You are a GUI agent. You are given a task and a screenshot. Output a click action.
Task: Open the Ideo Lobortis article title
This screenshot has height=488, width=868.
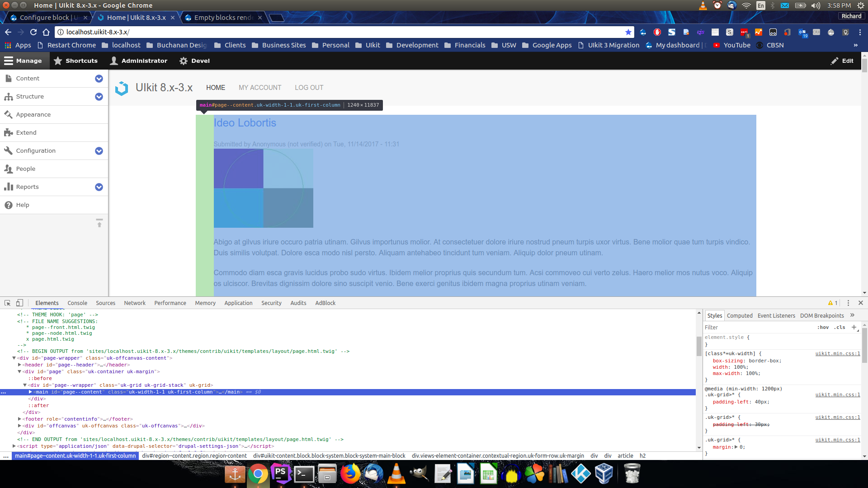point(245,123)
